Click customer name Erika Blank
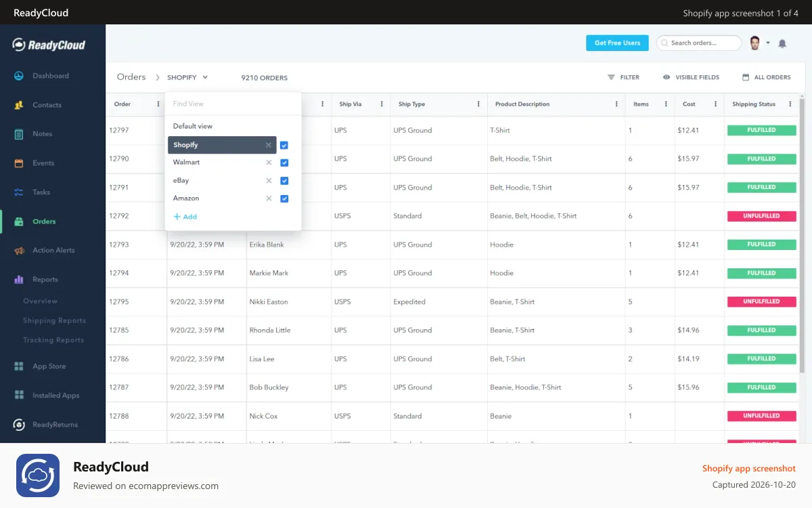This screenshot has height=508, width=812. pos(267,245)
